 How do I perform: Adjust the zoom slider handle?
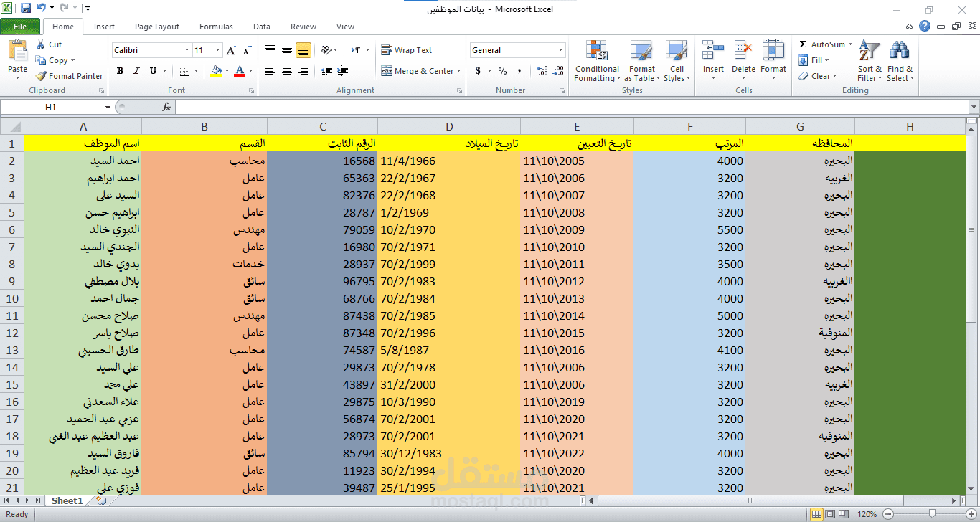click(932, 514)
